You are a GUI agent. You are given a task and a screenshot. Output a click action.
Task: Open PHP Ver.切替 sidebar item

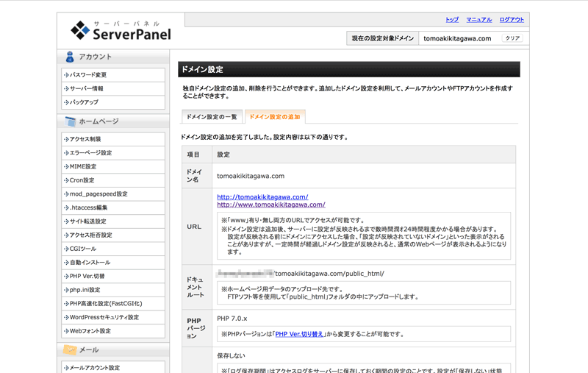click(113, 276)
